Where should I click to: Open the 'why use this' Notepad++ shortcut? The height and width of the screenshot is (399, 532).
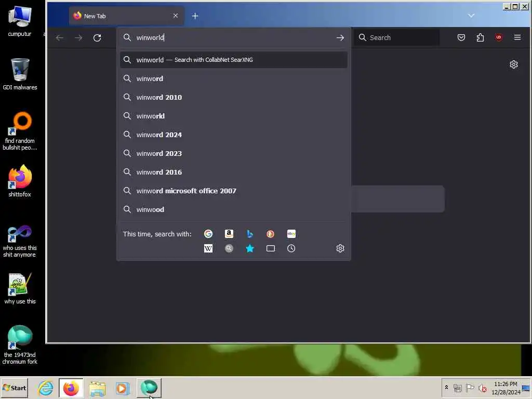point(20,288)
